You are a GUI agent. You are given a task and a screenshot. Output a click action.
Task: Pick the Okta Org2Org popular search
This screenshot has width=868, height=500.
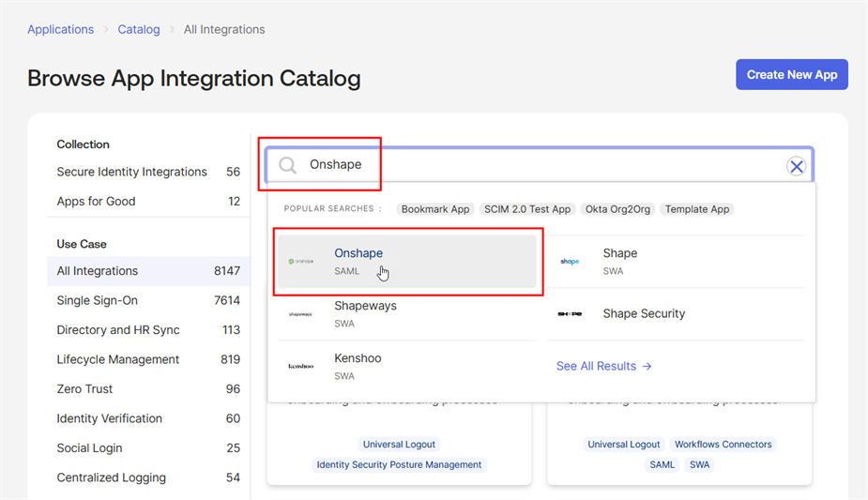[x=617, y=209]
